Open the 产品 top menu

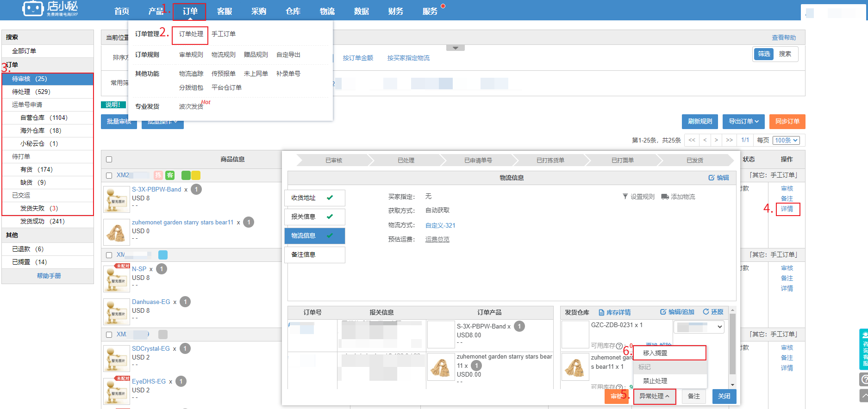(156, 11)
